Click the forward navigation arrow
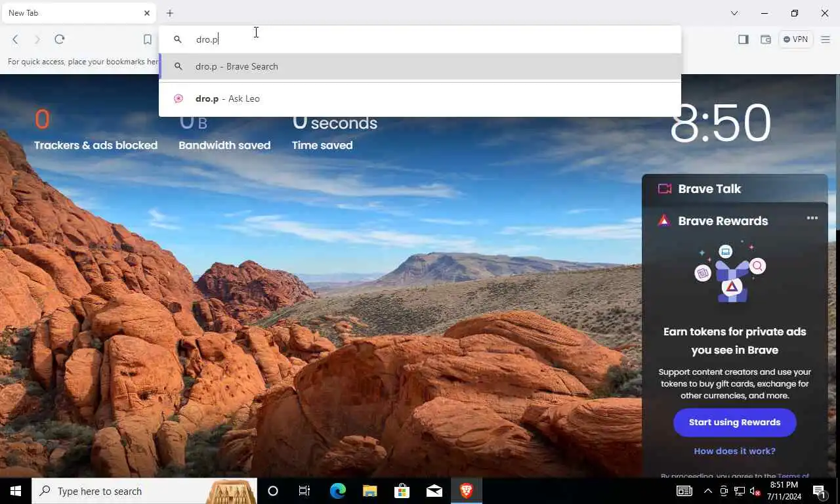Screen dimensions: 840x504 tap(37, 39)
